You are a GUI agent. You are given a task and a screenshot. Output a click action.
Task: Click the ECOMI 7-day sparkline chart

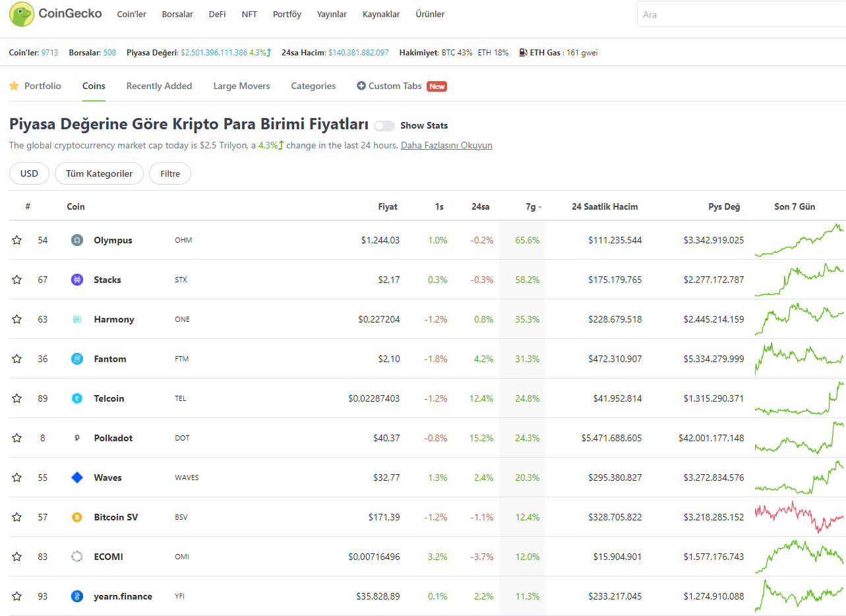tap(799, 557)
